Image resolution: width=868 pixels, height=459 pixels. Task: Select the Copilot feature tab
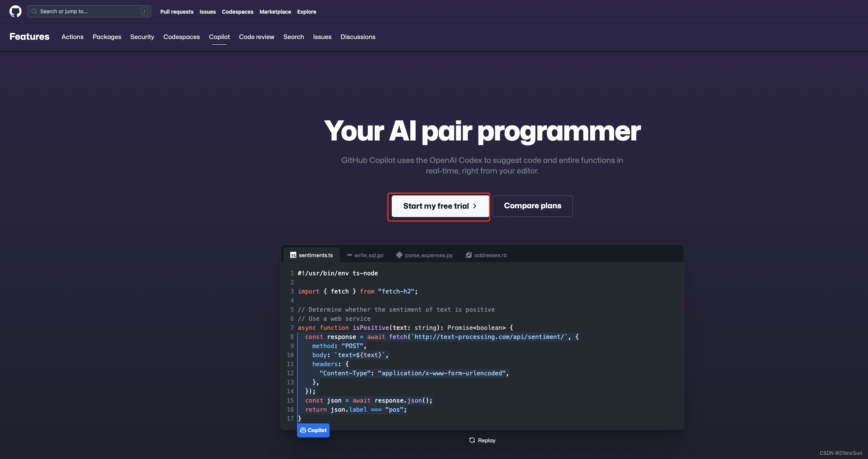pos(219,37)
